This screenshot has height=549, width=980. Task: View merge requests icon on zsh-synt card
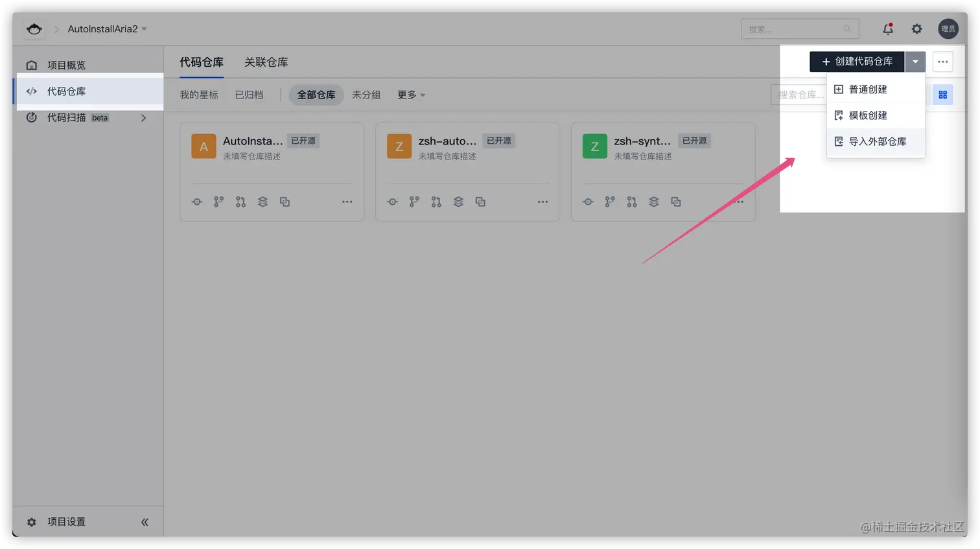pos(631,202)
